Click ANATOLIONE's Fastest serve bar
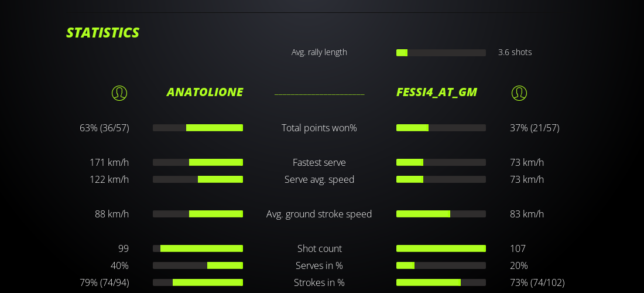644x293 pixels. click(198, 162)
